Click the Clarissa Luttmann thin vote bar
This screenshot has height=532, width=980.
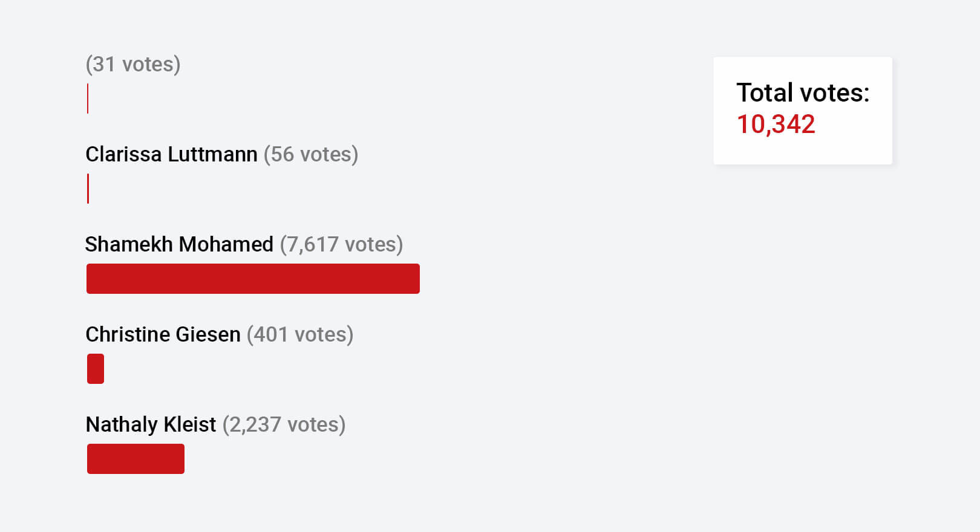88,189
